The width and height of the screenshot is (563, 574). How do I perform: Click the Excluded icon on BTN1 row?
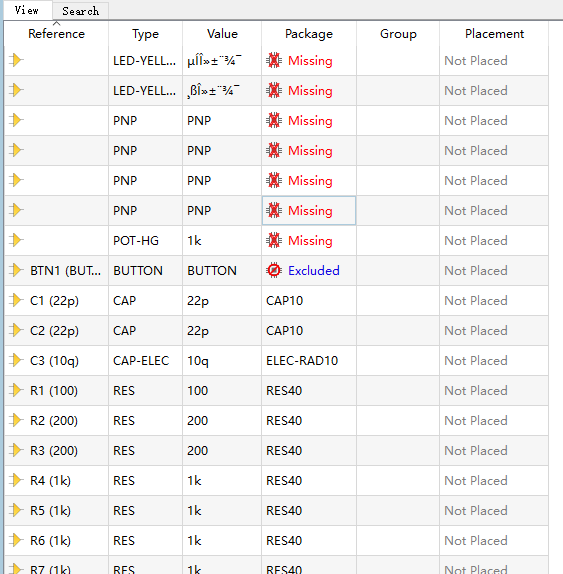[x=274, y=271]
